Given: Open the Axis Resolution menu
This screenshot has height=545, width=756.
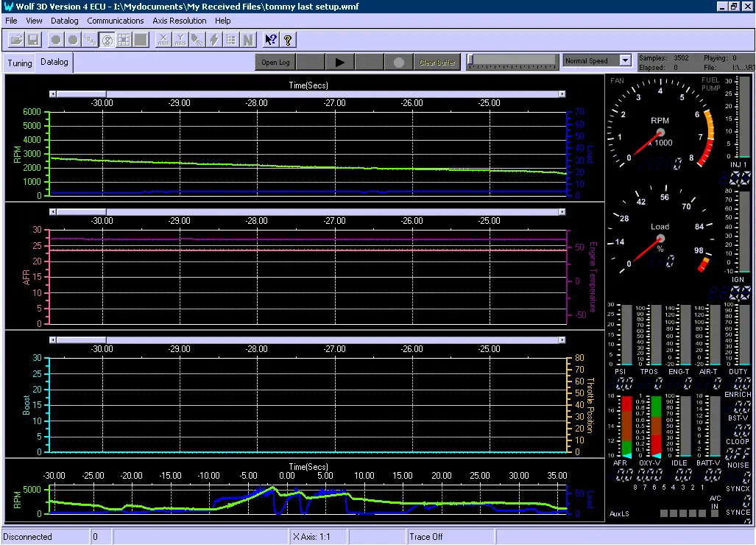Looking at the screenshot, I should point(180,21).
